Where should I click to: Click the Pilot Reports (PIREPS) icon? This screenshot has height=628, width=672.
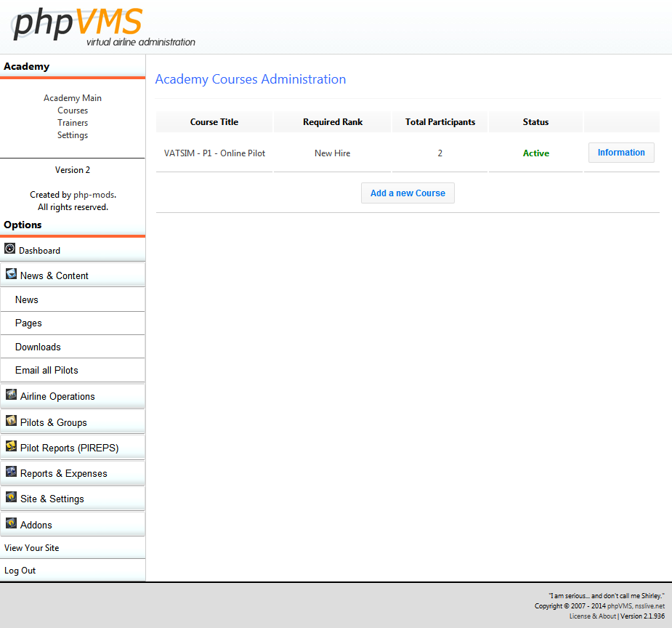11,446
